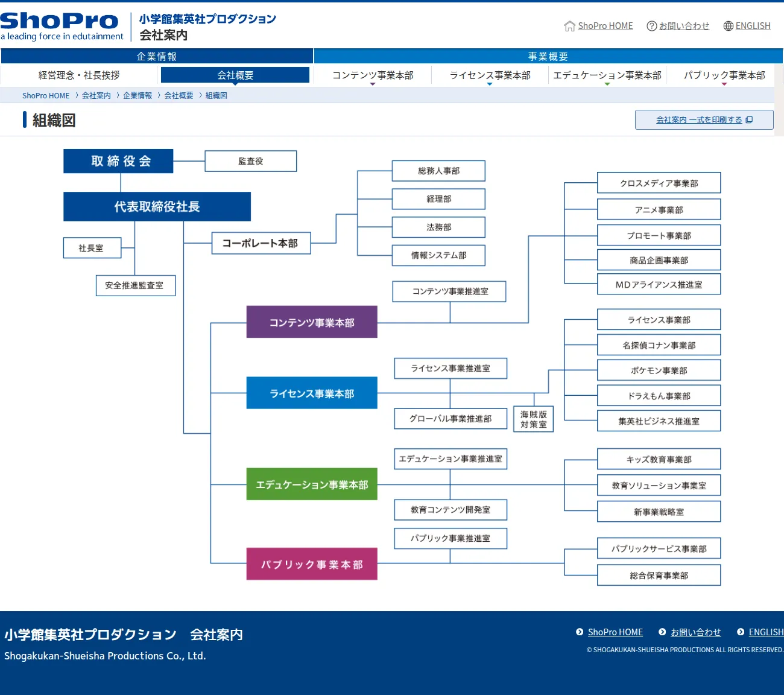Click the 安全推進監査室 box
The width and height of the screenshot is (784, 695).
tap(136, 285)
